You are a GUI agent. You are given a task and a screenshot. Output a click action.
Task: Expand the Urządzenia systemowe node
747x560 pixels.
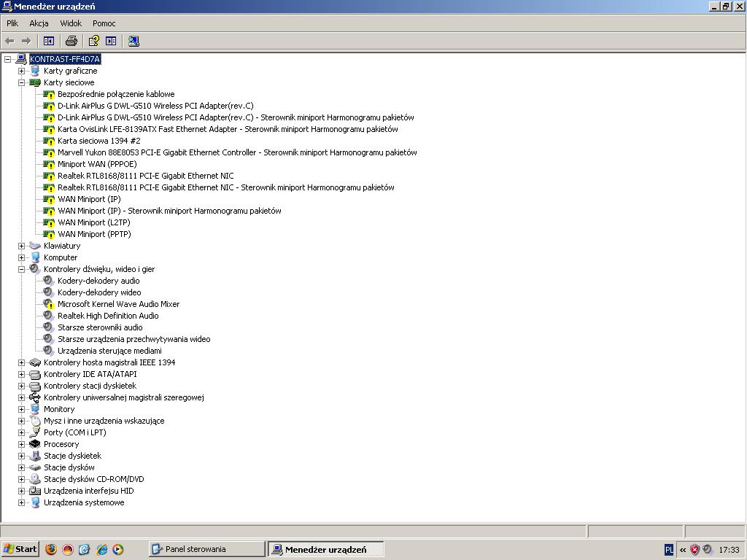tap(21, 502)
